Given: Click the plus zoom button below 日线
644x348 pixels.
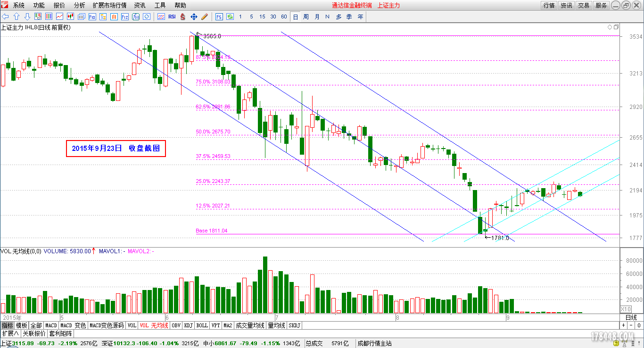Looking at the screenshot, I should (623, 325).
